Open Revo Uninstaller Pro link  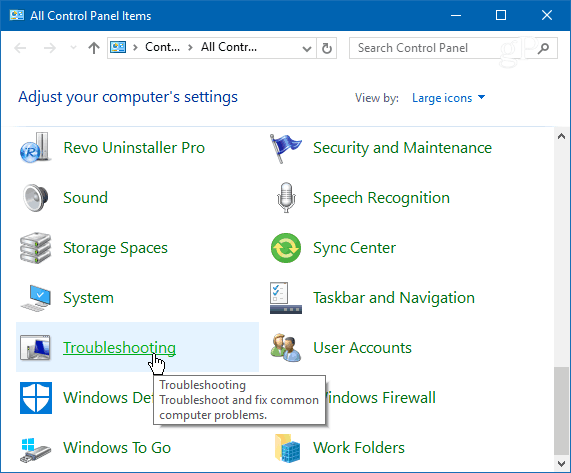point(134,148)
